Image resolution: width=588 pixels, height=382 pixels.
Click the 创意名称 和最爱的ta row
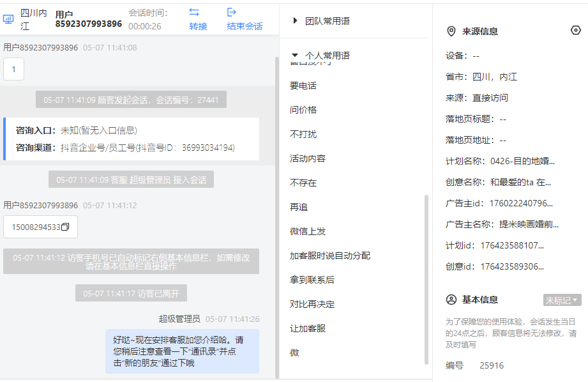pos(499,182)
